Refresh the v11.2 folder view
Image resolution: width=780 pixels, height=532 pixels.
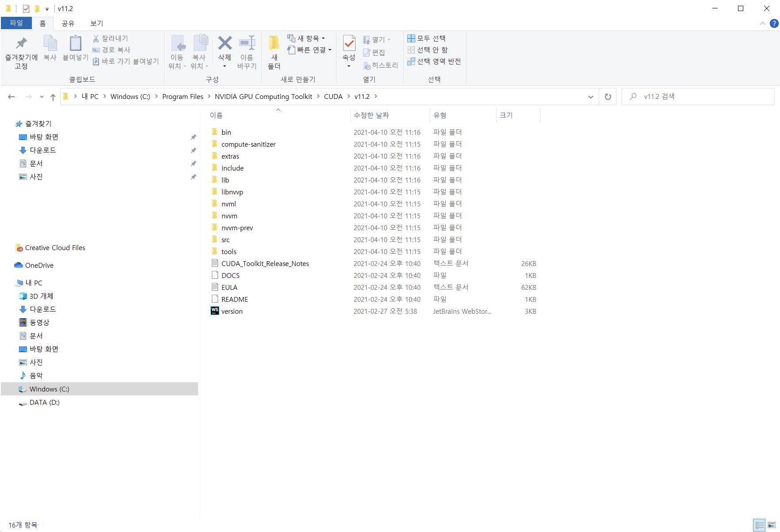(608, 97)
